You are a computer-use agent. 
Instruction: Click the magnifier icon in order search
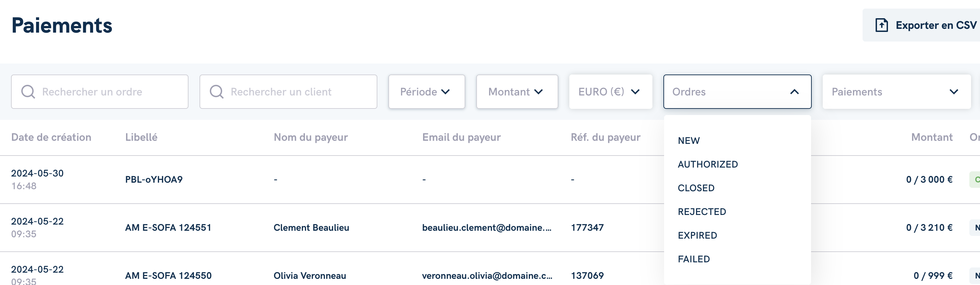(28, 92)
